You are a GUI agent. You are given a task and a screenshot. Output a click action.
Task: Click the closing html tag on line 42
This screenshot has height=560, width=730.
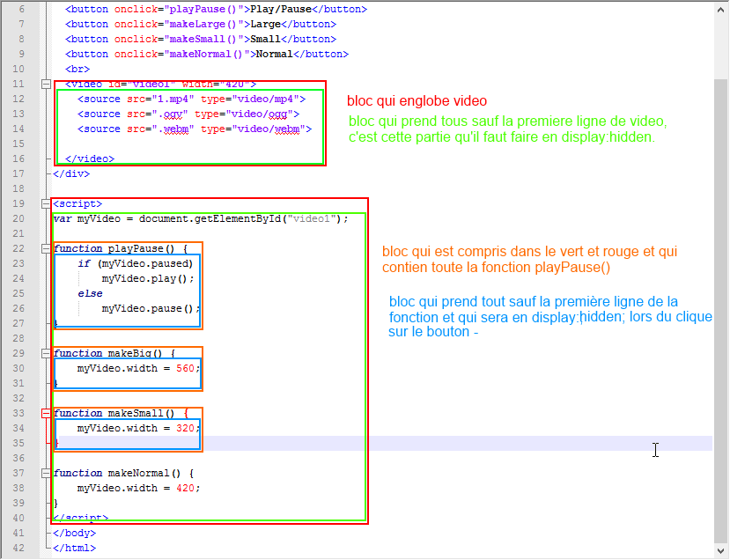75,548
